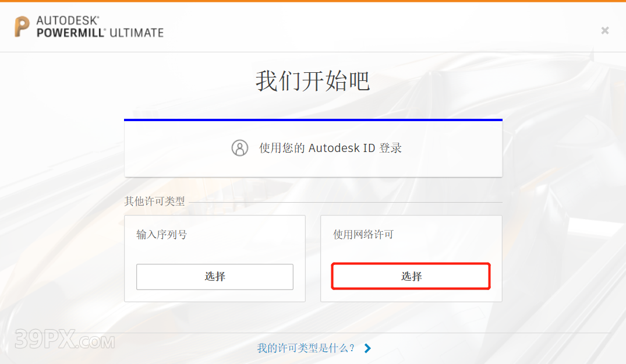Screen dimensions: 626x364
Task: Click the blue chevron arrow after license question
Action: [367, 348]
